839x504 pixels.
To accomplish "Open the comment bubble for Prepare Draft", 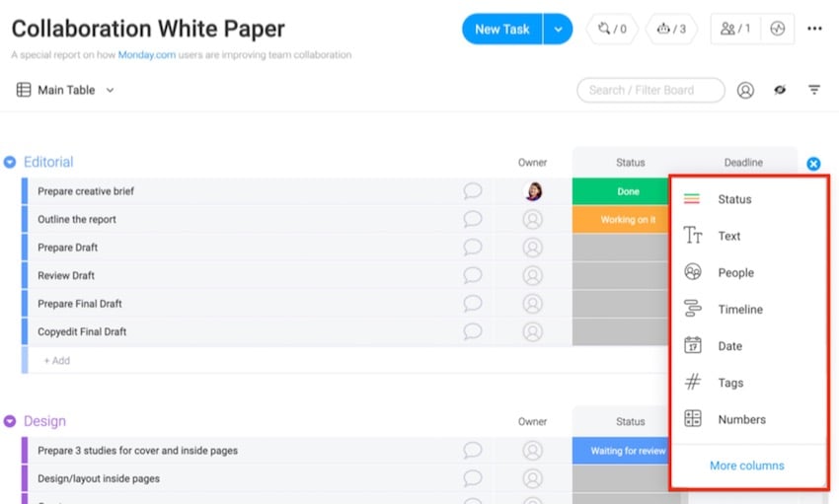I will coord(473,247).
